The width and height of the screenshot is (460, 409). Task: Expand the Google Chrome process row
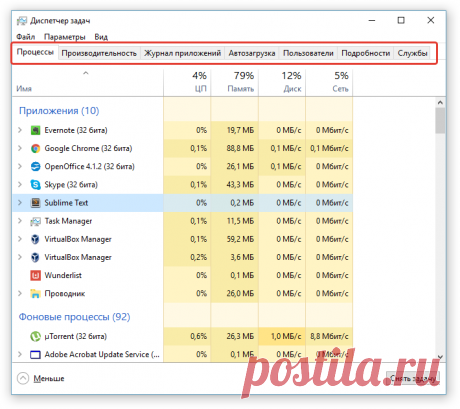tap(20, 148)
